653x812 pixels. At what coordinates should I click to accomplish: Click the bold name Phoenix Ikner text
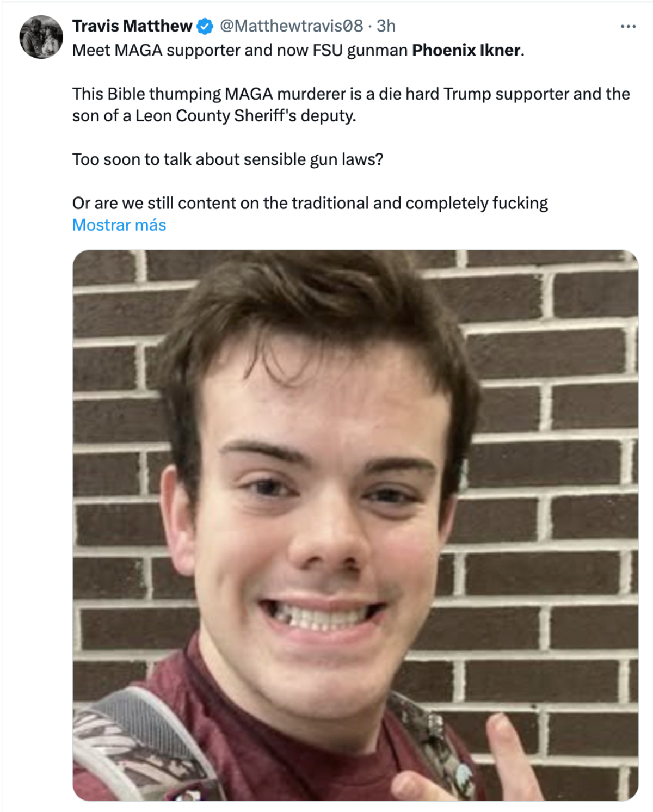pyautogui.click(x=466, y=50)
